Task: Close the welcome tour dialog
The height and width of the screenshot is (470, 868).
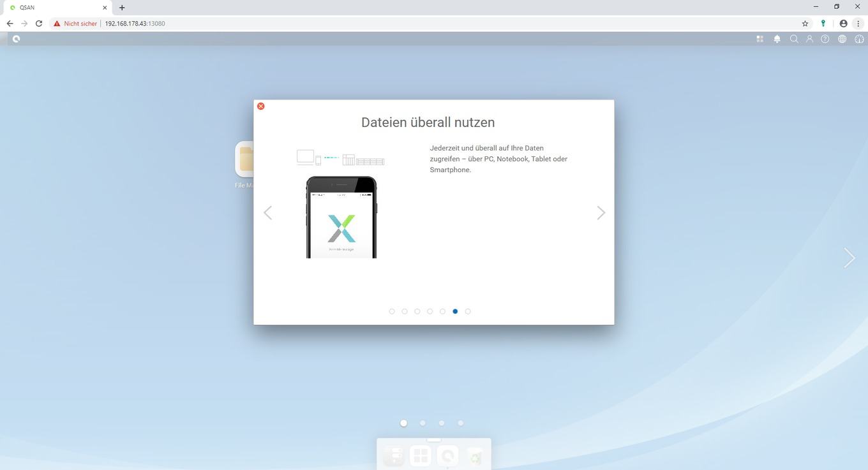Action: coord(260,106)
